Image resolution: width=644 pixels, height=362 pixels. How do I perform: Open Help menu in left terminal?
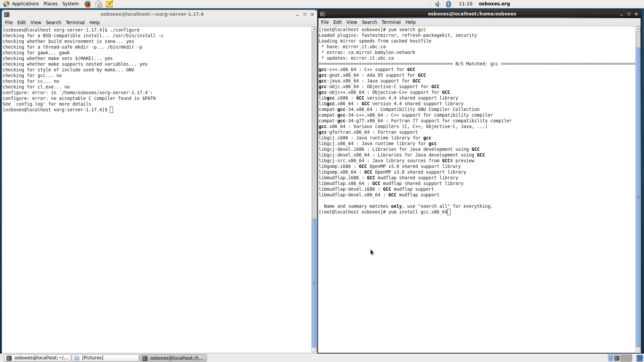coord(95,22)
